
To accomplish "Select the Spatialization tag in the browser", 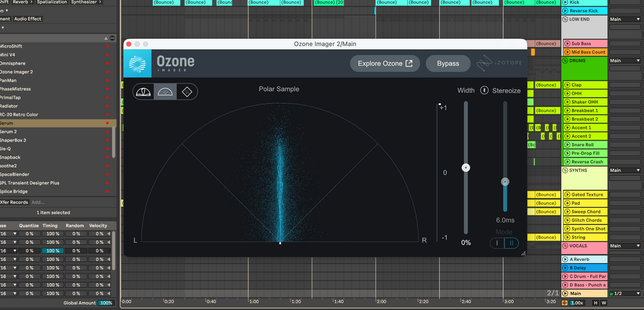I will point(52,2).
